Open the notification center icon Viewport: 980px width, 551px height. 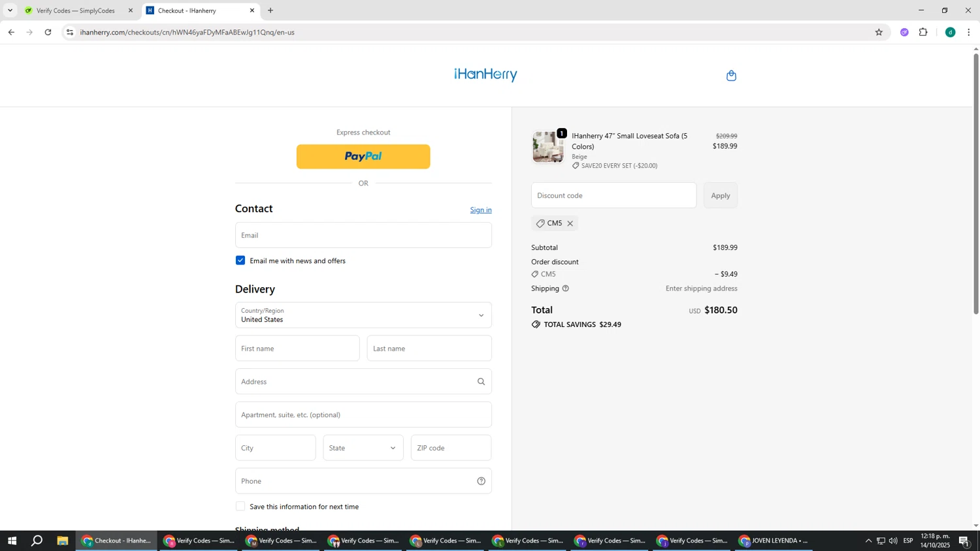coord(964,541)
